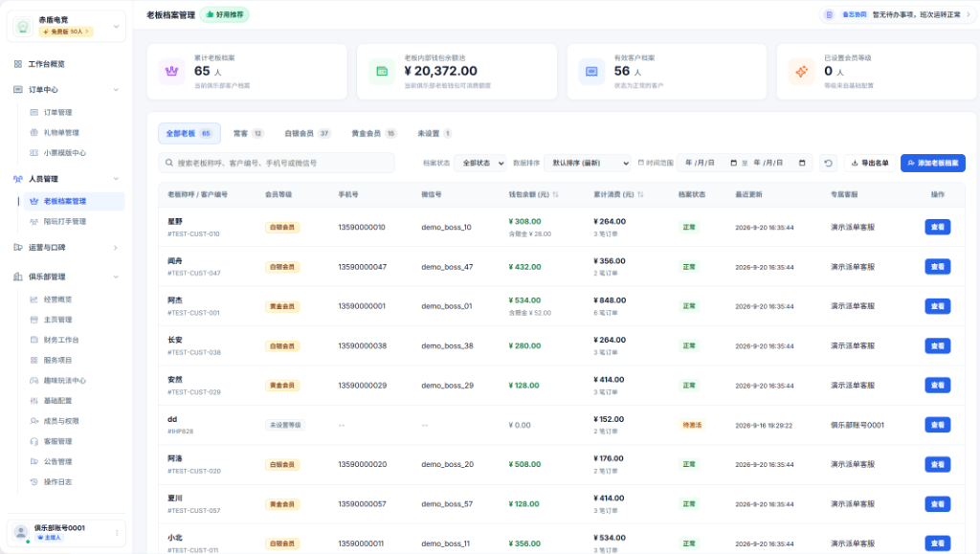Open 财务工作台 in the sidebar
This screenshot has height=554, width=980.
point(61,340)
